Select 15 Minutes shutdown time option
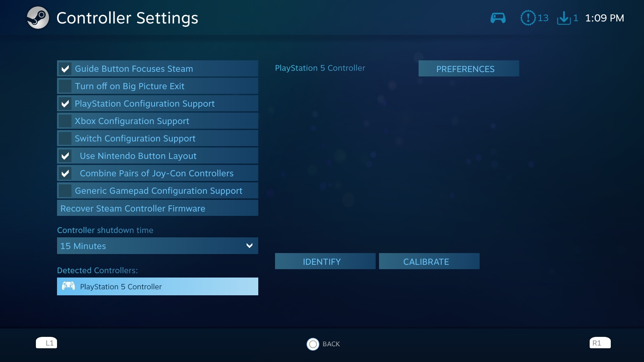This screenshot has height=362, width=644. 157,245
